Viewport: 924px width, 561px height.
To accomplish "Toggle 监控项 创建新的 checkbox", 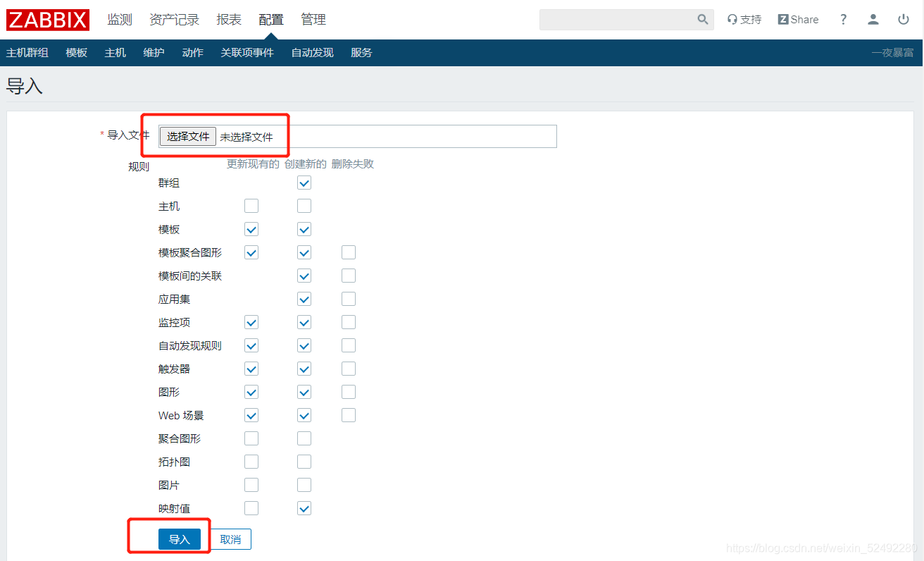I will click(x=304, y=322).
